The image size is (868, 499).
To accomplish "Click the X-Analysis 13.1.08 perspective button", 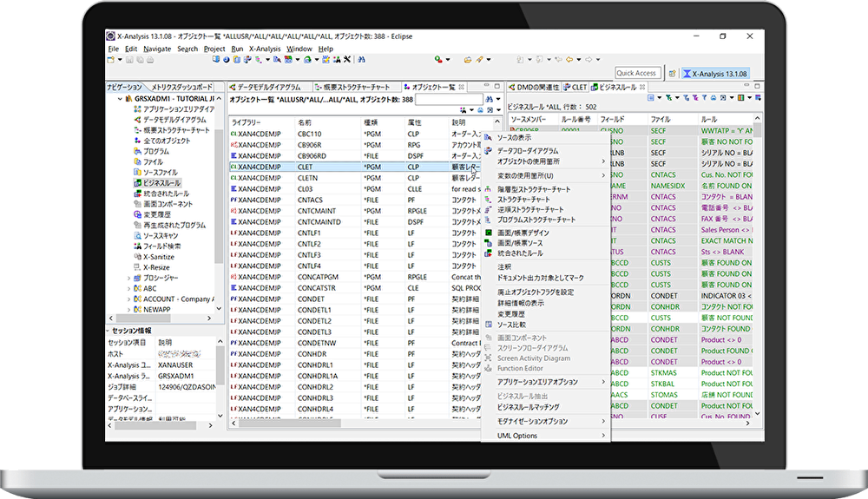I will (x=715, y=73).
